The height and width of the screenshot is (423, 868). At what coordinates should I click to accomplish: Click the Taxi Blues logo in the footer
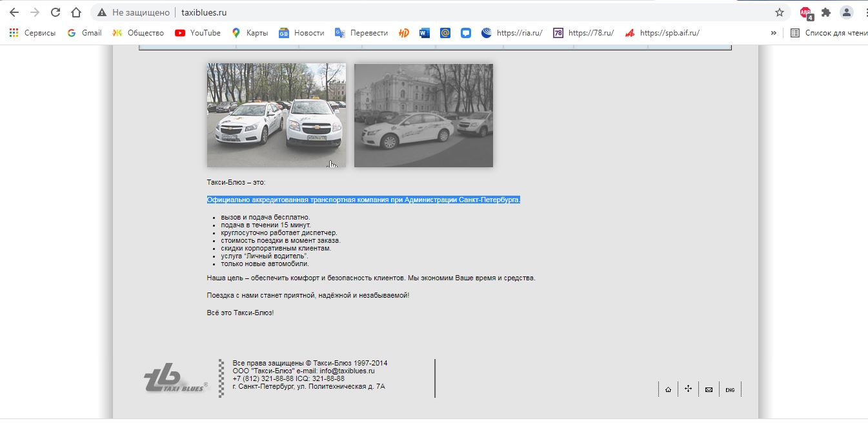176,378
